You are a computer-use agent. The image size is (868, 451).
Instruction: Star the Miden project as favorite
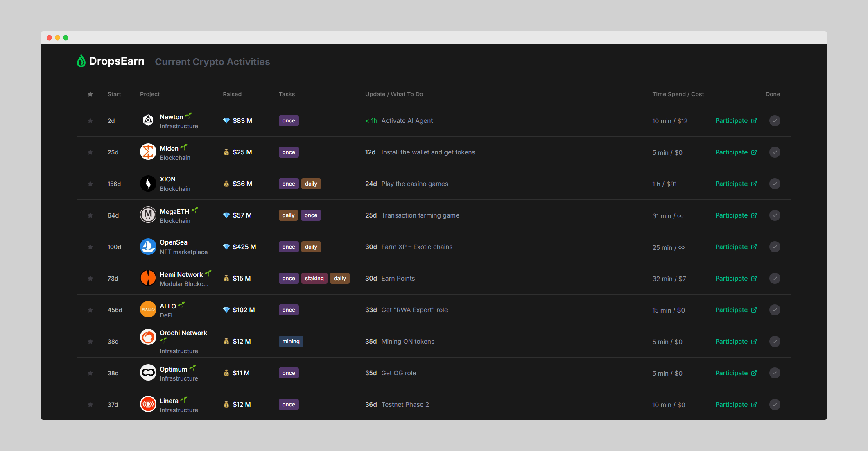click(x=90, y=152)
